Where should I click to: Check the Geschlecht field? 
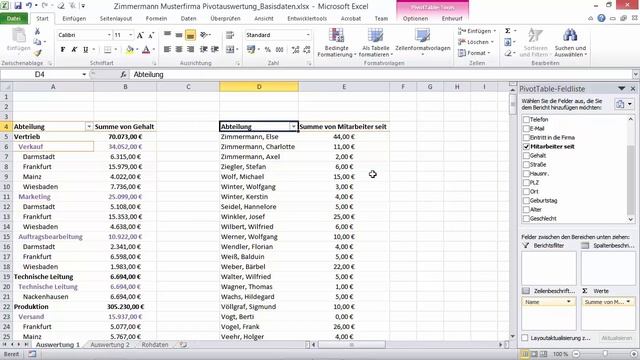[526, 218]
